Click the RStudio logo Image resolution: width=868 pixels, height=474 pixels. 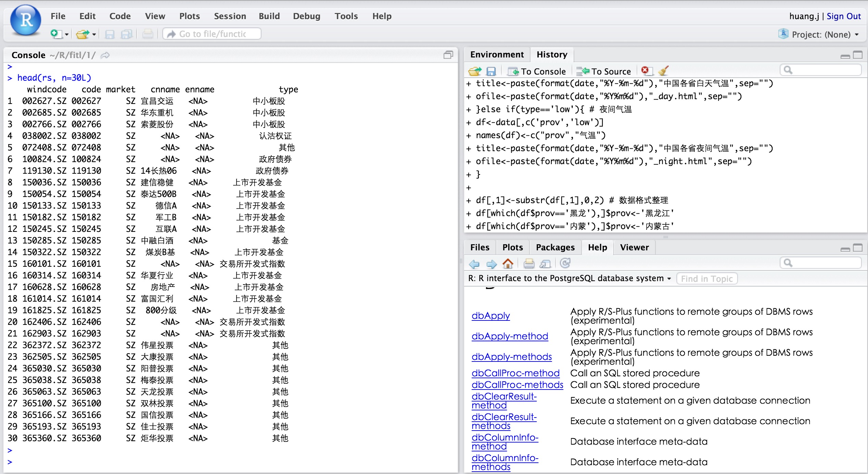pos(26,20)
